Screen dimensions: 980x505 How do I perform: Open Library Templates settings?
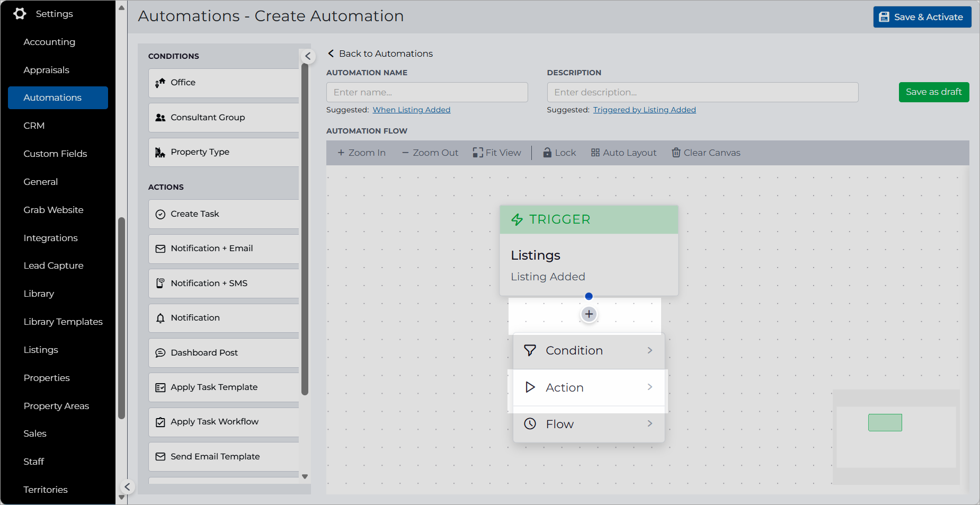coord(63,322)
